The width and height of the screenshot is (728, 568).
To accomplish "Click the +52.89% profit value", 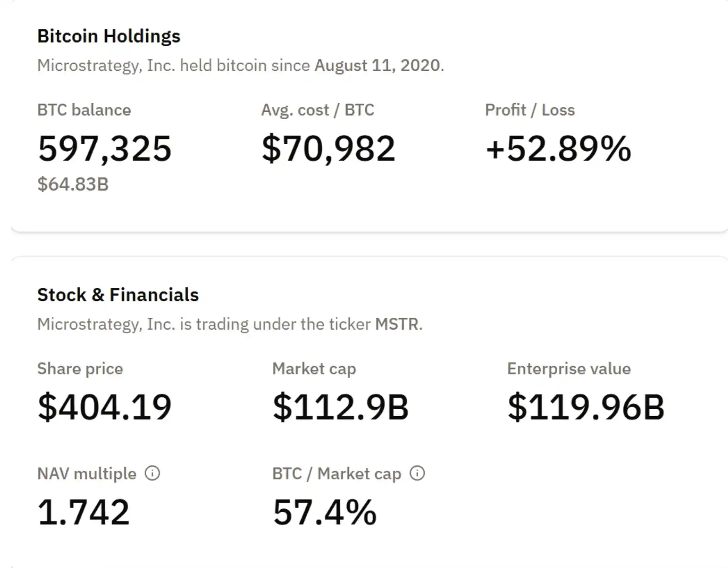I will point(558,149).
